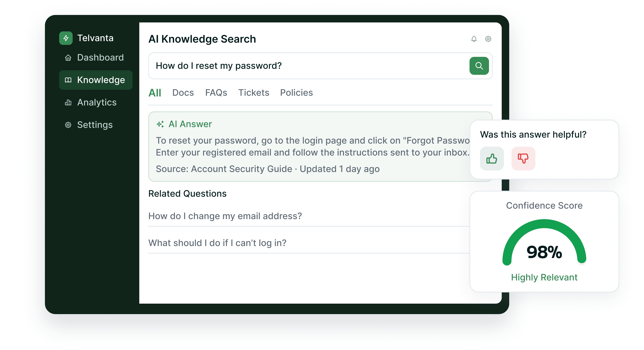Select the Knowledge book icon
This screenshot has height=350, width=644.
tap(68, 80)
